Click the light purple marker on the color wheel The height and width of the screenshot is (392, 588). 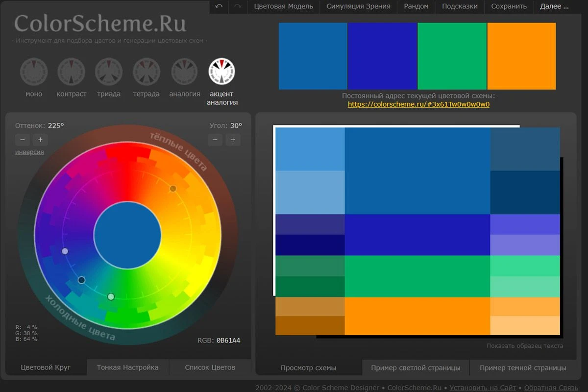tap(65, 251)
